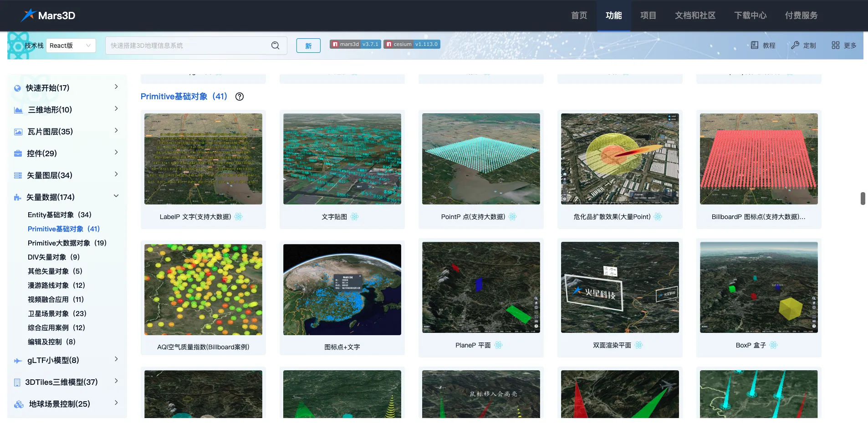Open 卫星场景对象 (23) subcategory
The height and width of the screenshot is (434, 868).
pyautogui.click(x=57, y=313)
